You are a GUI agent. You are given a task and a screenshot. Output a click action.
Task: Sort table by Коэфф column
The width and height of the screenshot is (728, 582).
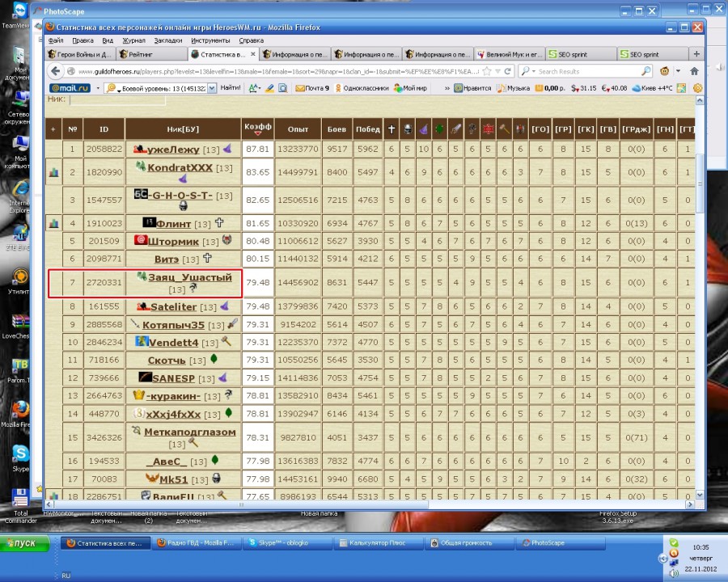(x=258, y=129)
